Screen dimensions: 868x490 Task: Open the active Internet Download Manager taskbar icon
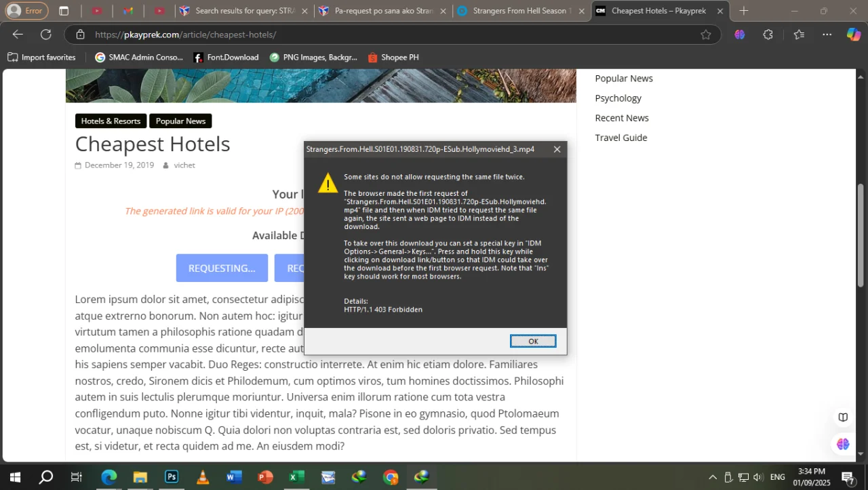click(x=422, y=477)
